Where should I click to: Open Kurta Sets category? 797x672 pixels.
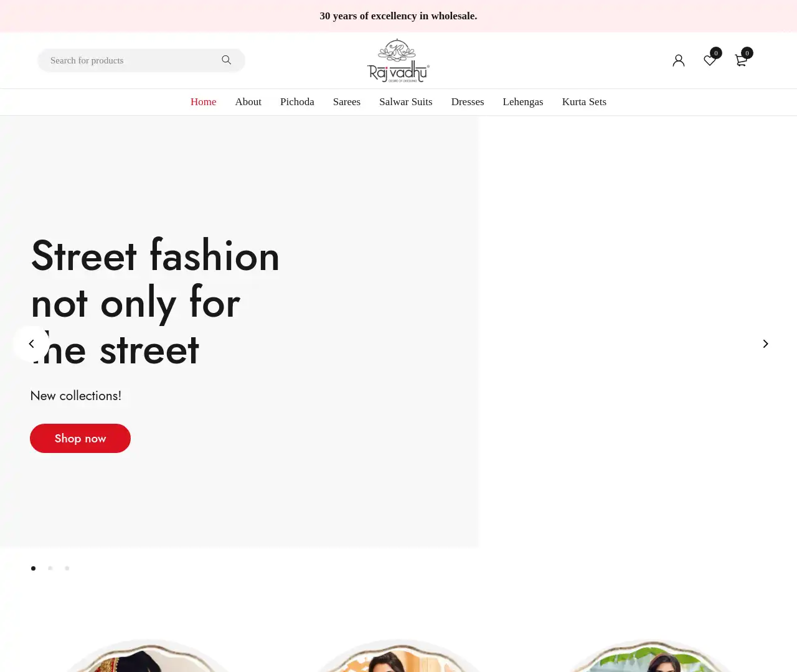point(583,102)
